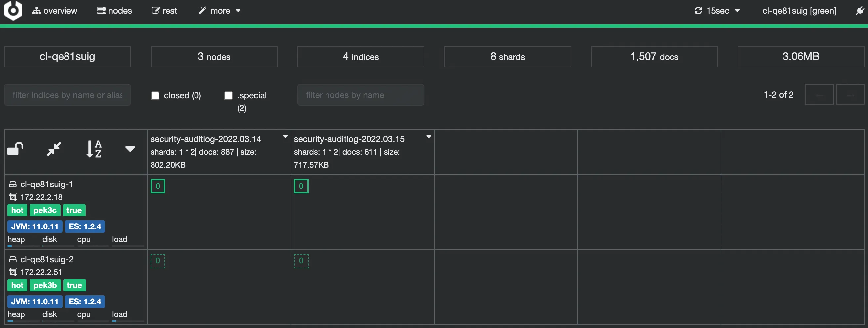Toggle the .special indices checkbox
This screenshot has height=328, width=868.
[228, 96]
